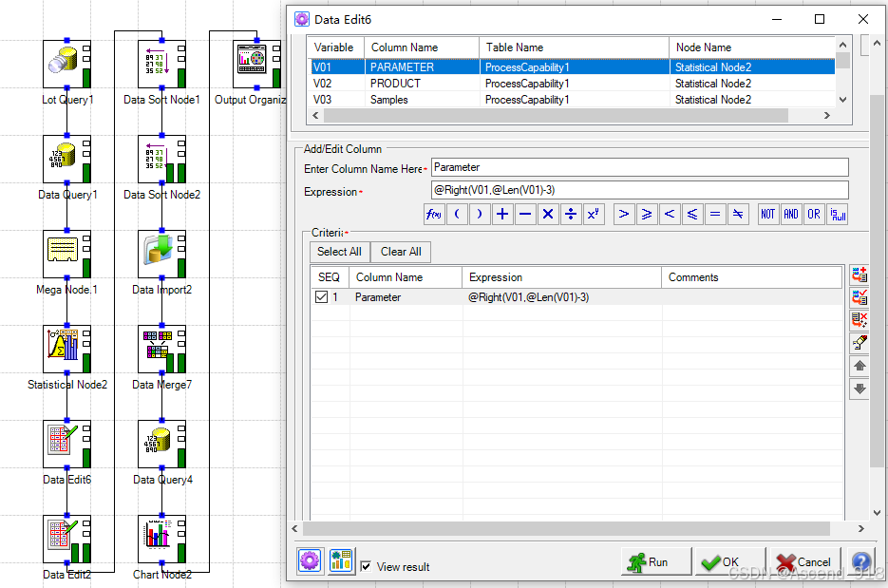The height and width of the screenshot is (588, 888).
Task: Click the eraser icon in the right side panel
Action: click(860, 343)
